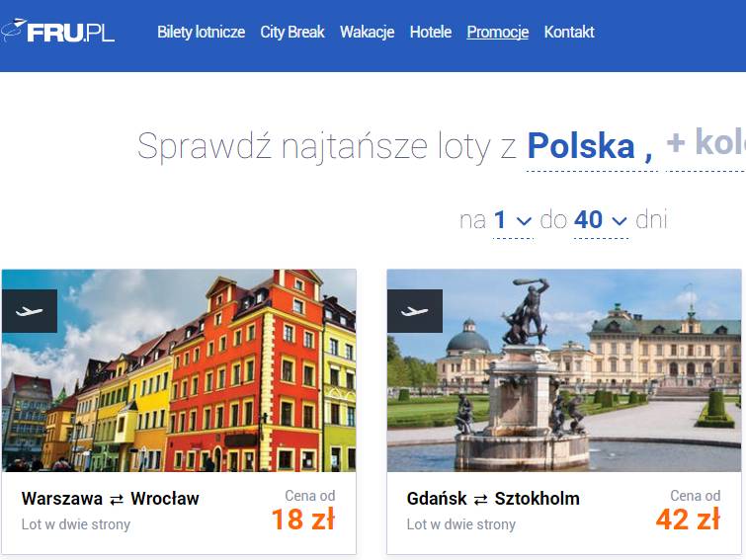Click the plane badge on the Sztokholm card

click(415, 311)
